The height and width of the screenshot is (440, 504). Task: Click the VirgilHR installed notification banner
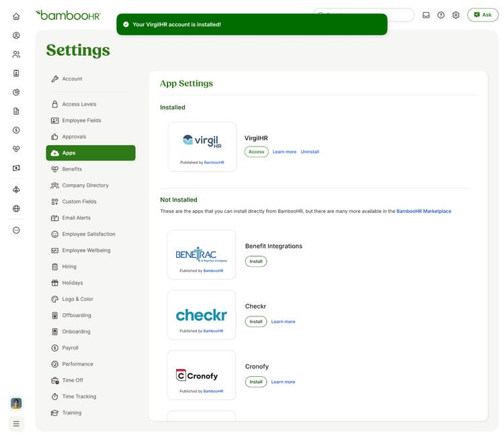point(252,24)
